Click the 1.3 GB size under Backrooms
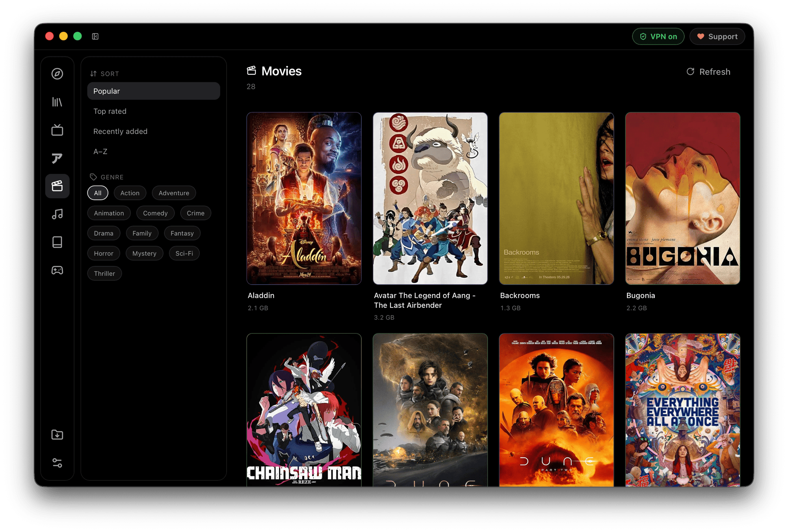Viewport: 788px width, 532px height. [x=510, y=308]
